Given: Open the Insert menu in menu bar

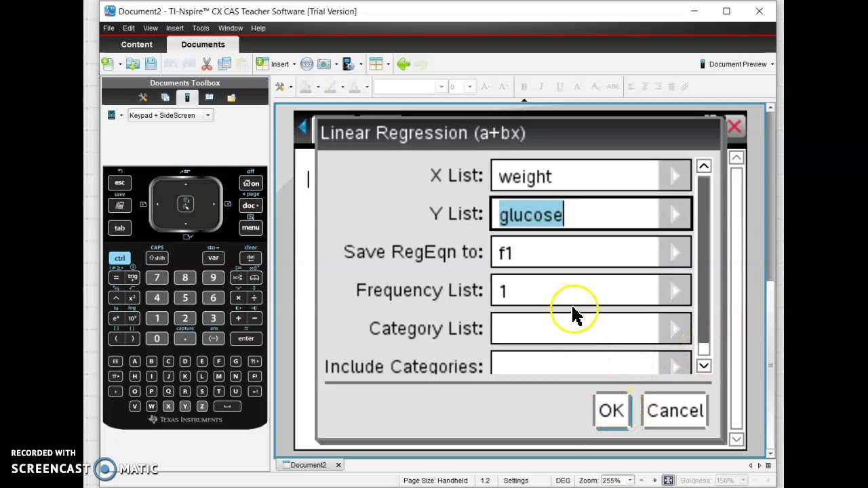Looking at the screenshot, I should click(175, 28).
